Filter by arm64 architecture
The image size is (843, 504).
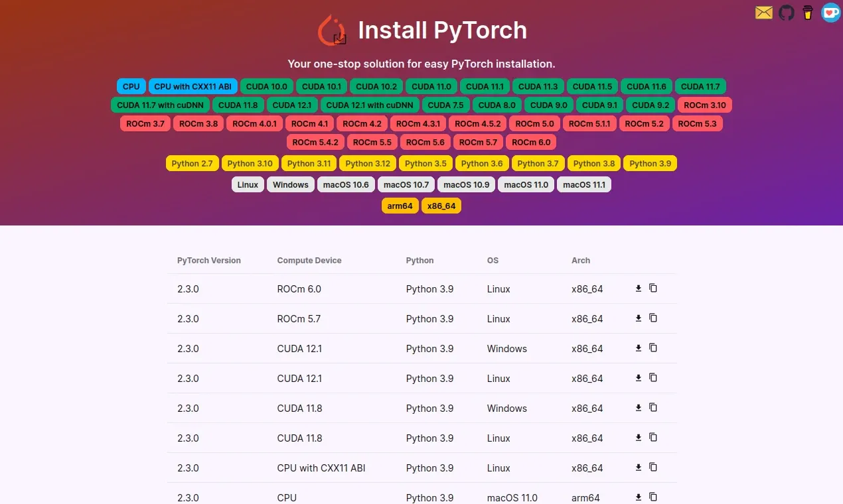click(400, 206)
